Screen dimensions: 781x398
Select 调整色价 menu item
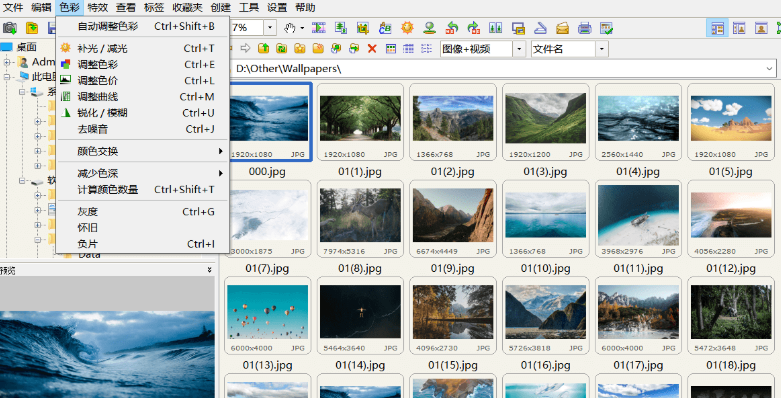tap(143, 80)
